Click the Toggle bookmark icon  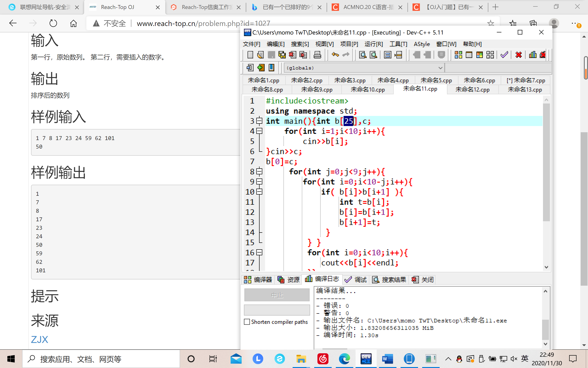point(387,55)
